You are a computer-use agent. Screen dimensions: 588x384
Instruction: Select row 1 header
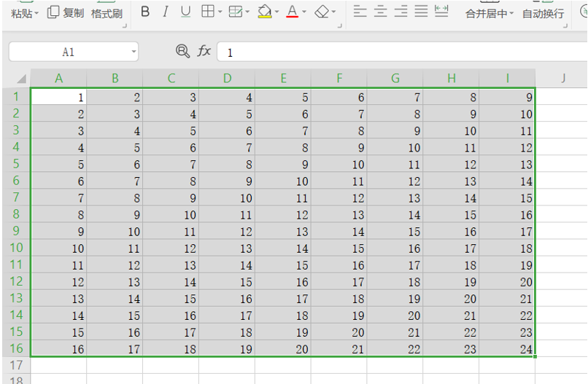pyautogui.click(x=16, y=97)
